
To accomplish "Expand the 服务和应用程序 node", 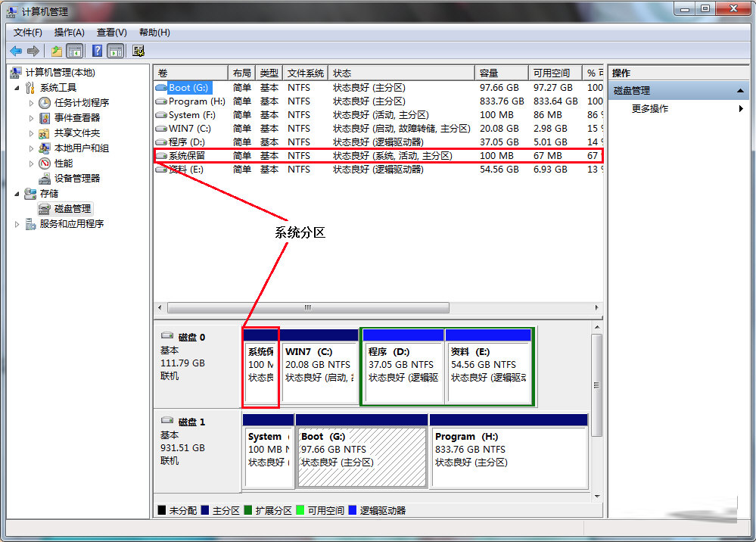I will tap(18, 224).
